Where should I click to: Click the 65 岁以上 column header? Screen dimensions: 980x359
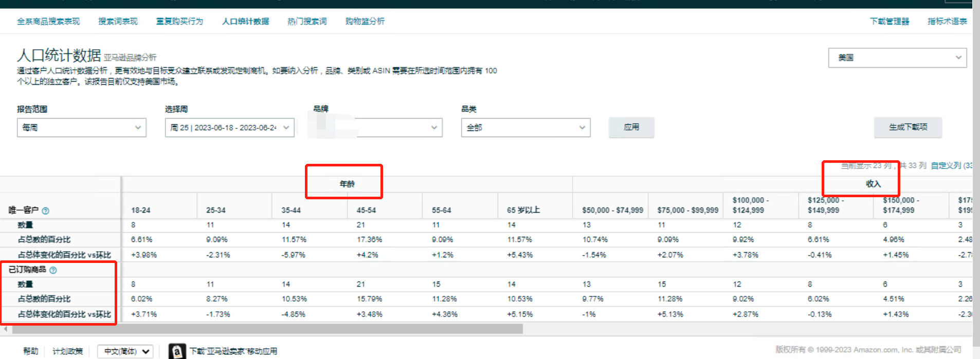click(x=523, y=211)
